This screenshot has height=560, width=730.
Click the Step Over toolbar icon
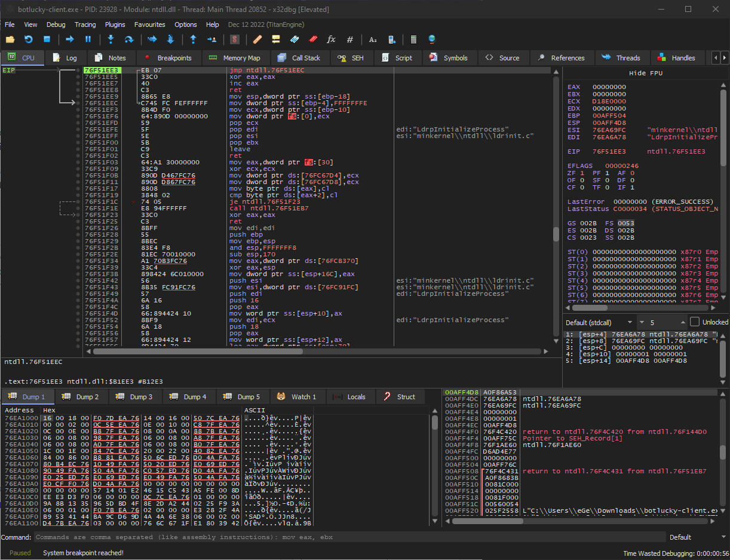[x=128, y=39]
